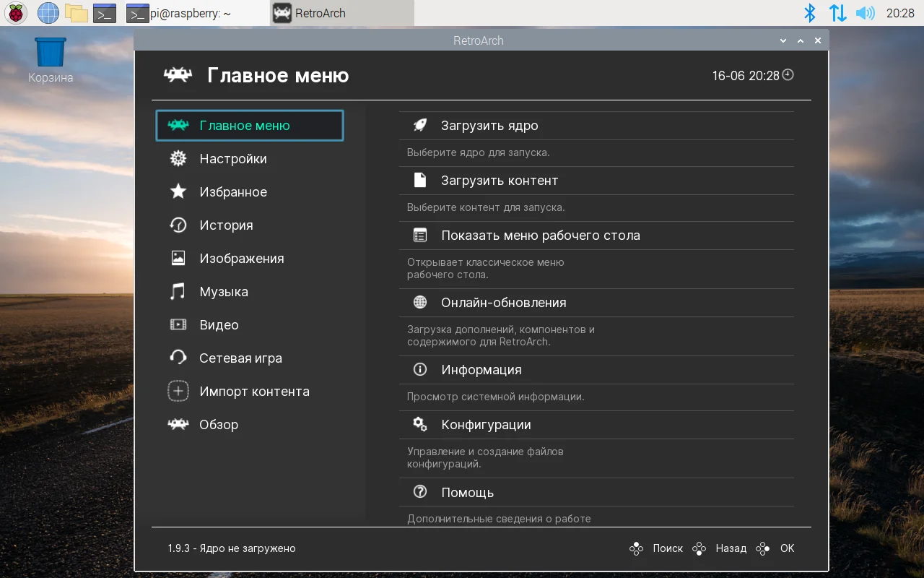Click the taskbar clock showing 20:28
The image size is (924, 578).
point(900,13)
